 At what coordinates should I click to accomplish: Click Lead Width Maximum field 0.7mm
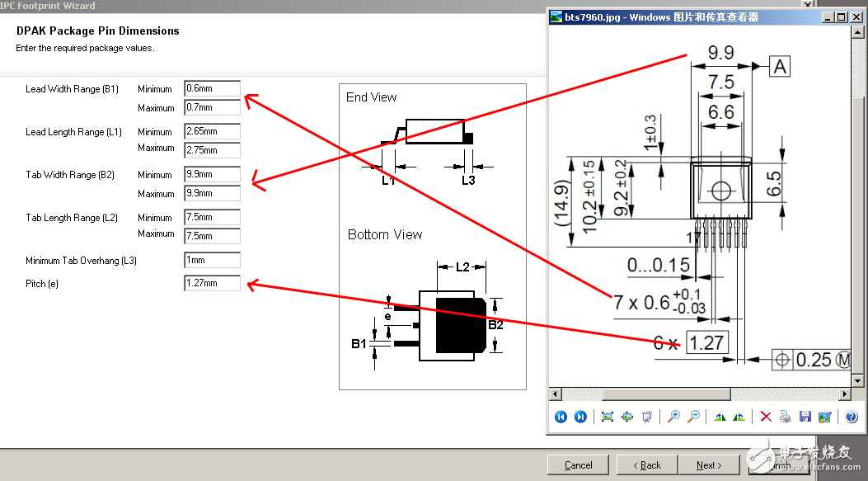click(x=212, y=107)
